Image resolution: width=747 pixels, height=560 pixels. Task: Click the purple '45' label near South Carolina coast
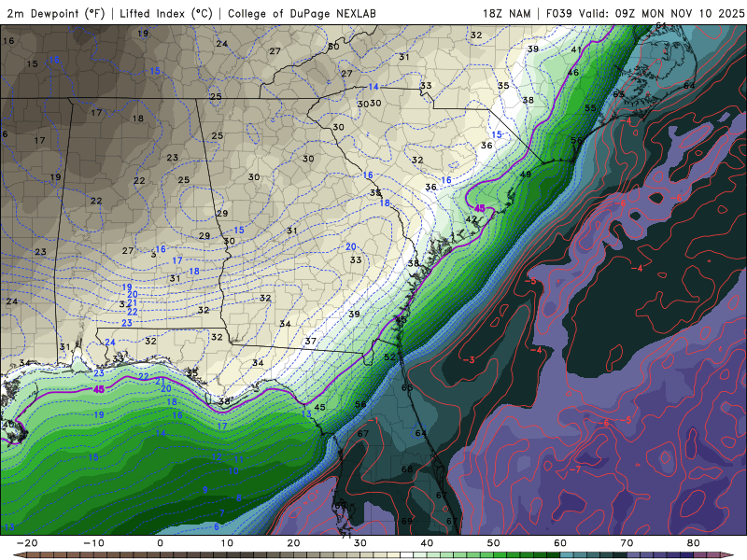[x=480, y=208]
